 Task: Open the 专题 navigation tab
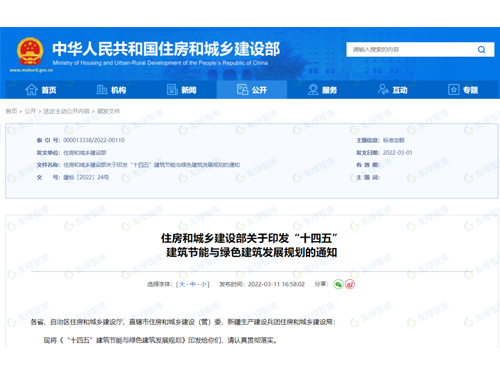pyautogui.click(x=463, y=90)
